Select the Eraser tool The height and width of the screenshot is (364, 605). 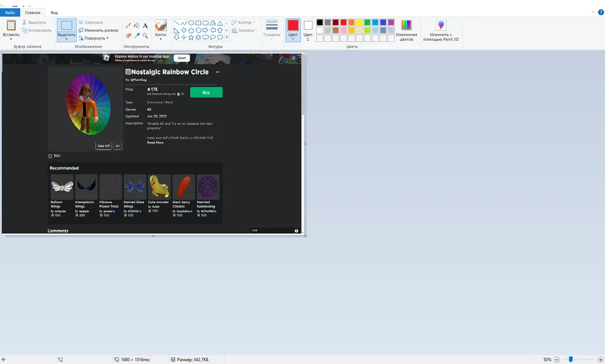(x=128, y=36)
